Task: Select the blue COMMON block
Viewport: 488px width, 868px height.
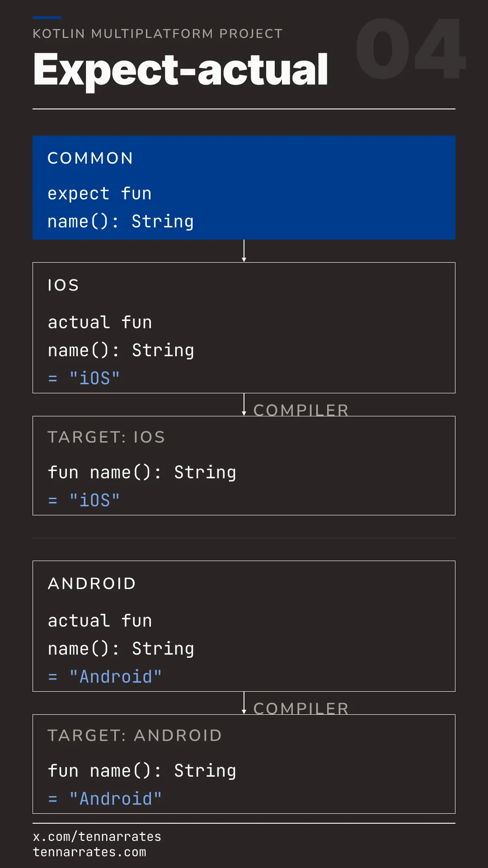Action: tap(244, 188)
